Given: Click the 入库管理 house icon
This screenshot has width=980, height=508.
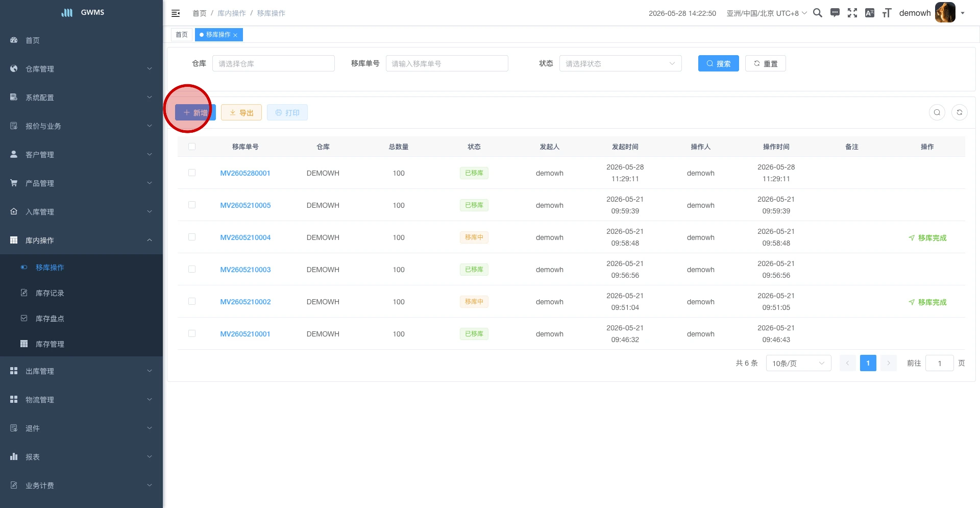Looking at the screenshot, I should point(14,211).
